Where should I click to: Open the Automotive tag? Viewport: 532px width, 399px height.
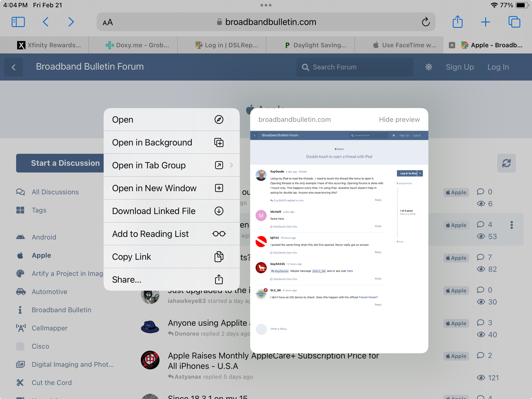tap(49, 292)
